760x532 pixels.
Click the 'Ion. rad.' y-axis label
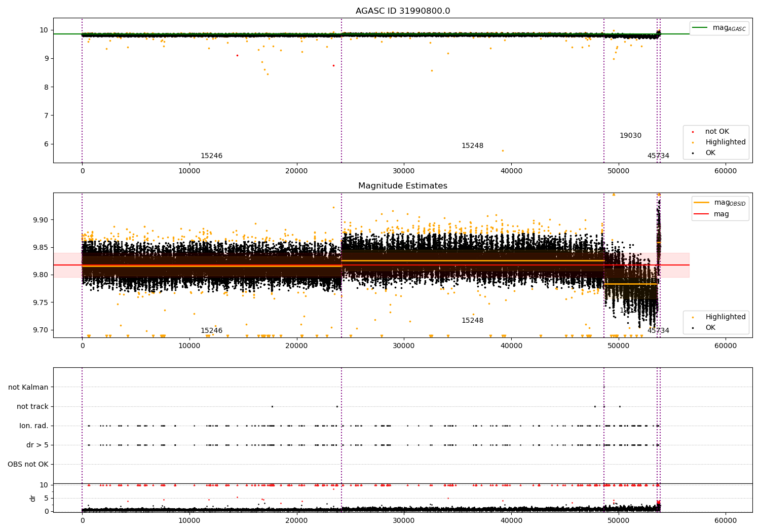coord(34,426)
